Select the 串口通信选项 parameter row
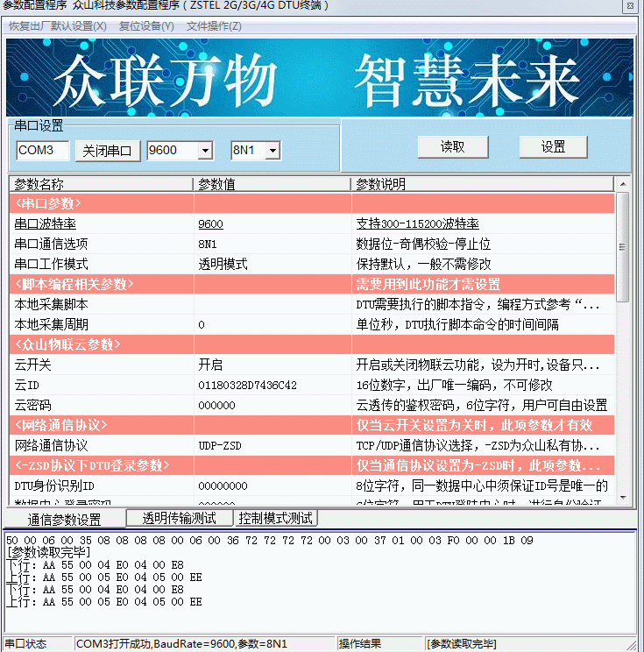The height and width of the screenshot is (652, 644). (x=312, y=244)
